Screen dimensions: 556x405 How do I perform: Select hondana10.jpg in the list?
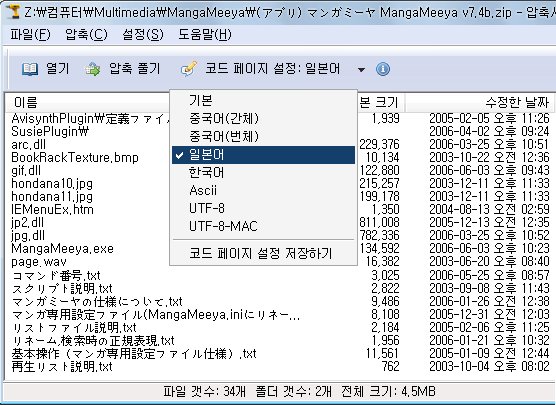point(52,184)
